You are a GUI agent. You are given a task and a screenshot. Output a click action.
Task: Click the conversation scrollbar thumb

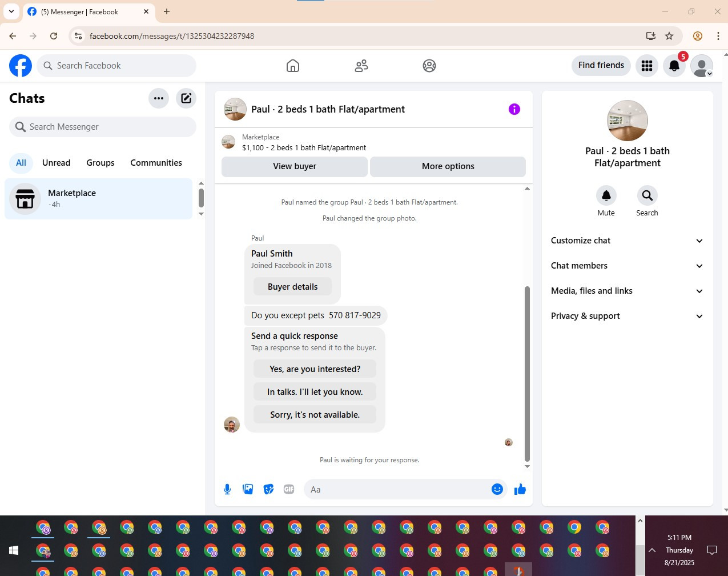point(527,374)
